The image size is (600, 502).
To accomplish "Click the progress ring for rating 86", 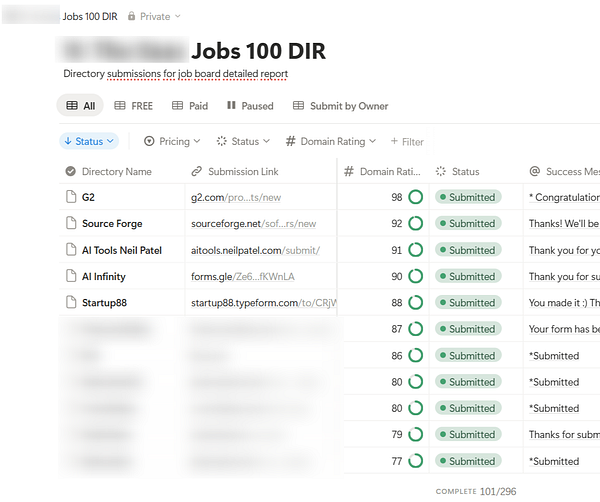I will pos(416,355).
